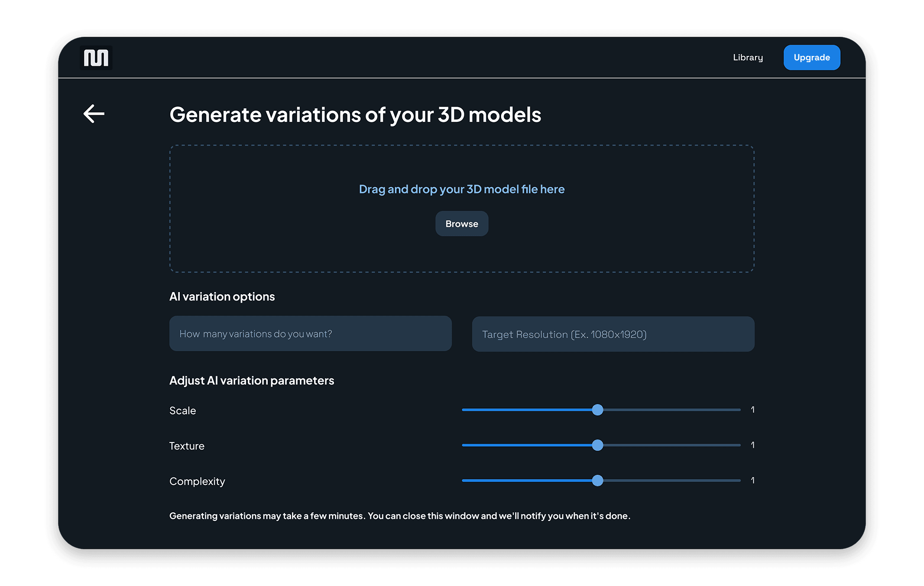Focus the Target Resolution input field
Screen dimensions: 924x586
(x=613, y=334)
